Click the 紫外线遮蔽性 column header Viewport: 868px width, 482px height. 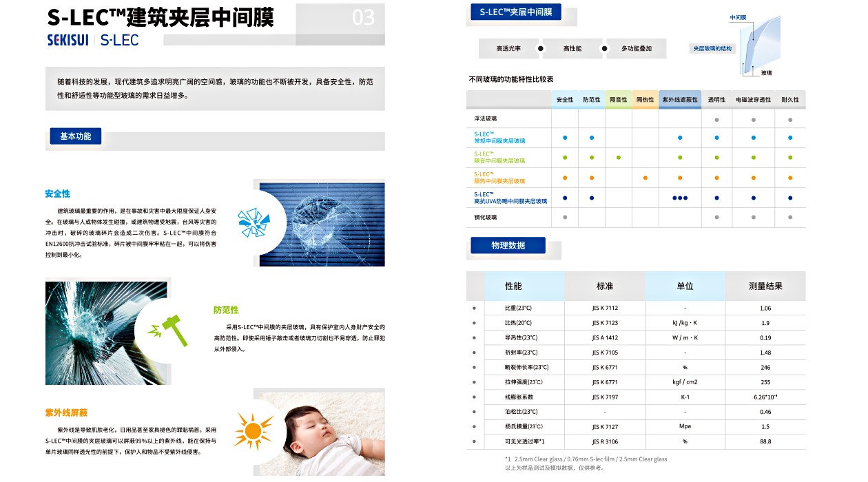(x=680, y=100)
